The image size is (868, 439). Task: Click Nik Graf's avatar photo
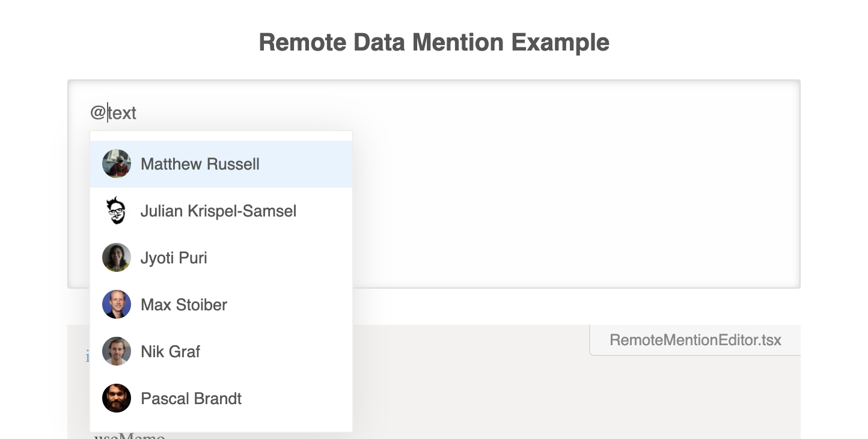pos(116,351)
